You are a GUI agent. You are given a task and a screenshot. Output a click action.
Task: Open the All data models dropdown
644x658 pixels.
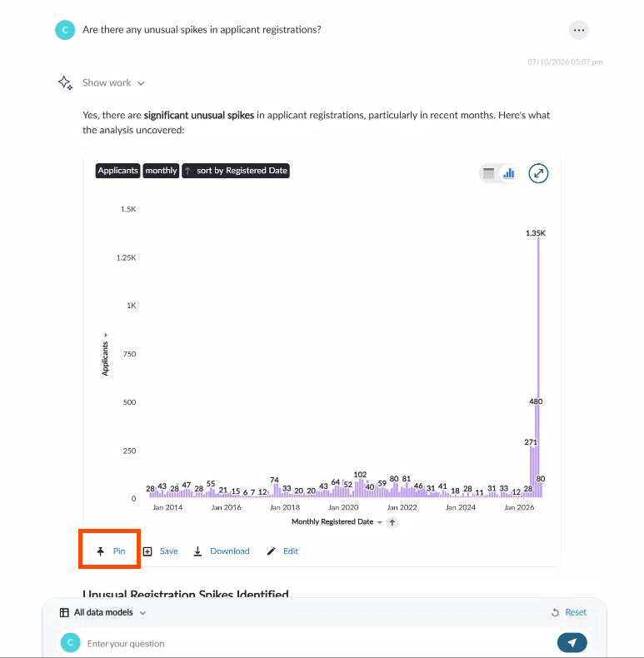tap(102, 613)
